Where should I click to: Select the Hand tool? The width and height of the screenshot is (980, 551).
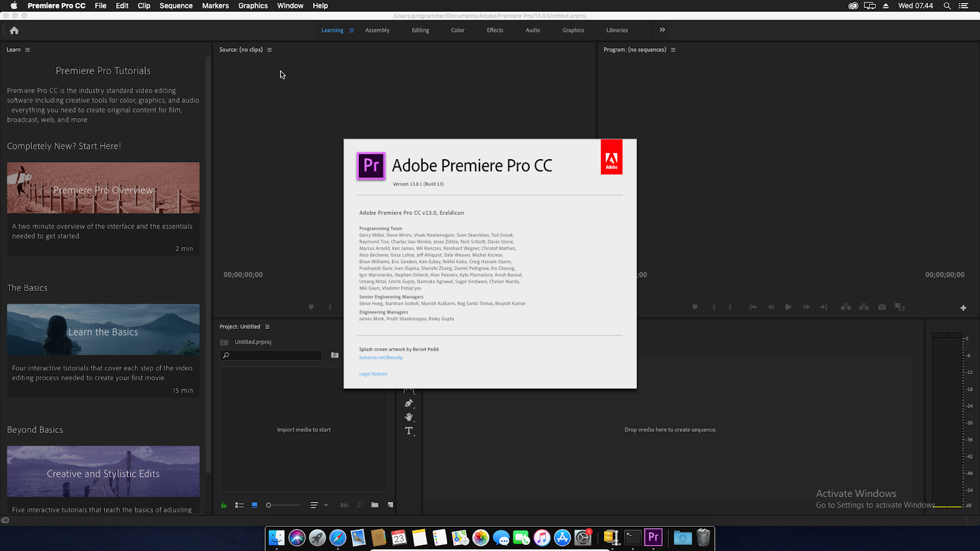tap(409, 417)
